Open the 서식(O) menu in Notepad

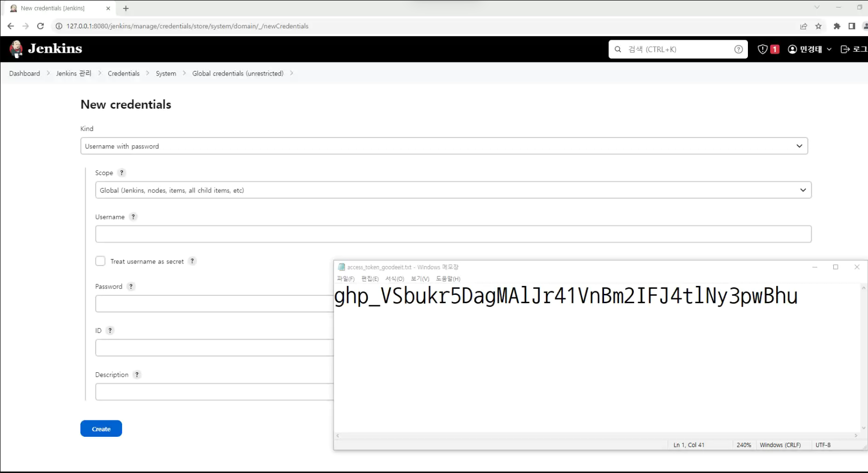coord(395,279)
